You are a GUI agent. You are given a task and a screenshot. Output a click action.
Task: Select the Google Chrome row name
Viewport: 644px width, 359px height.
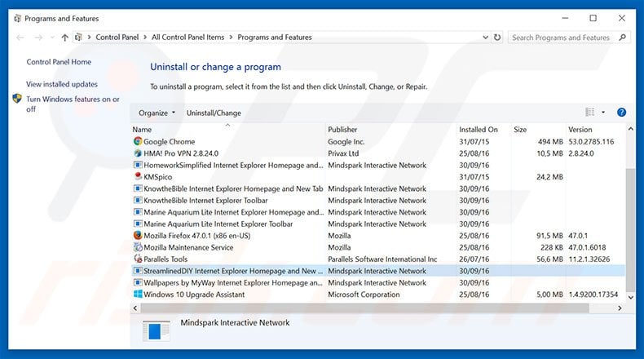tap(170, 141)
